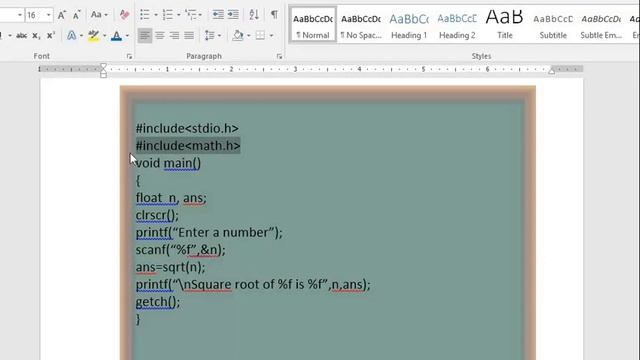Expand borders options arrow
This screenshot has width=640, height=360.
271,36
